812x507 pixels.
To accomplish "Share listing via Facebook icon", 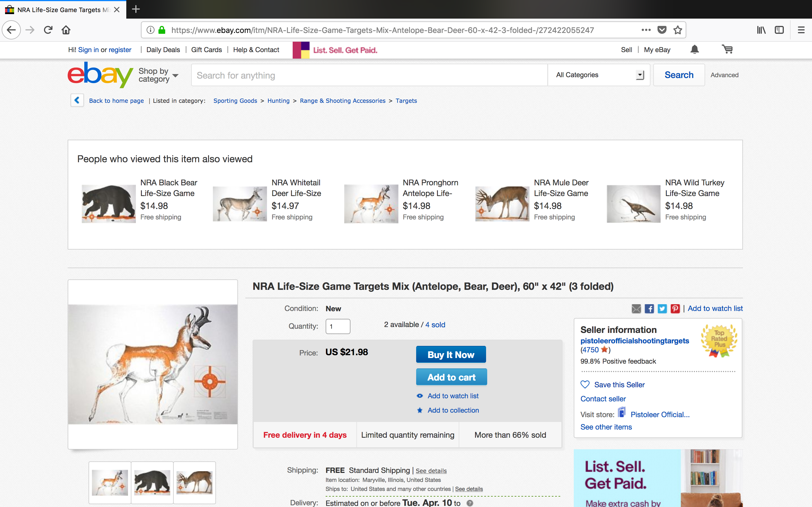I will (649, 308).
